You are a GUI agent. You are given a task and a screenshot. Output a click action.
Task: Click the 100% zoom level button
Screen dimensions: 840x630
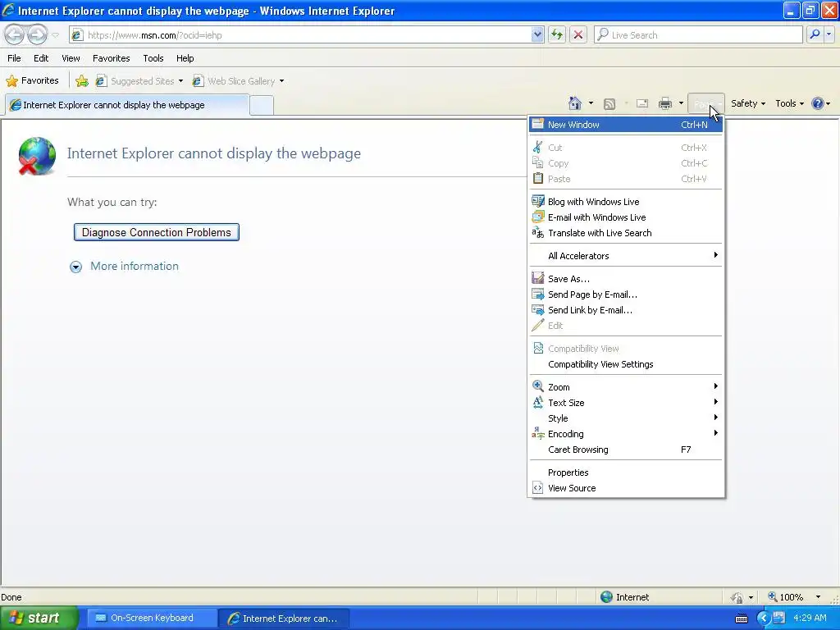coord(786,597)
